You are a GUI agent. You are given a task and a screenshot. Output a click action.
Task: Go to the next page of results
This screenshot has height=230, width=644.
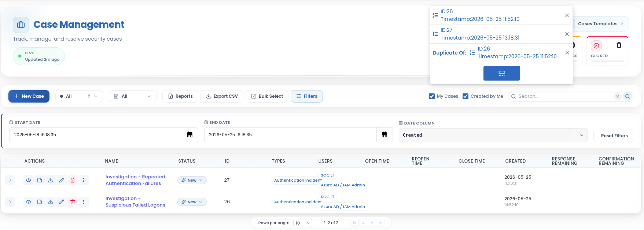click(x=372, y=223)
